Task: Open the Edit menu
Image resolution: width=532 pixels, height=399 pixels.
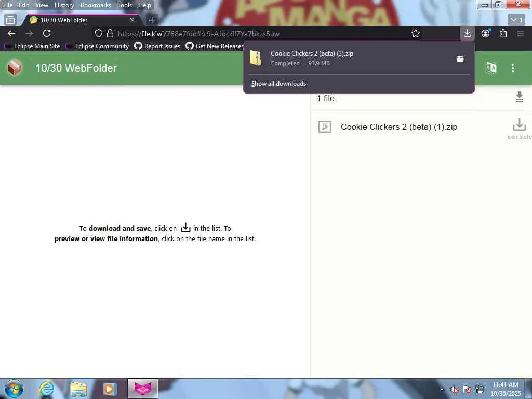Action: [x=23, y=5]
